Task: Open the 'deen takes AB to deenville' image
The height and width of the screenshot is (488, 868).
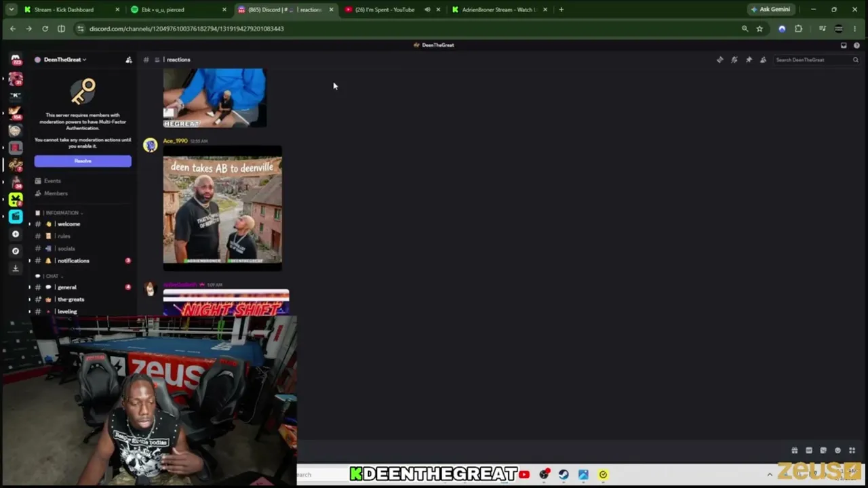Action: (222, 209)
